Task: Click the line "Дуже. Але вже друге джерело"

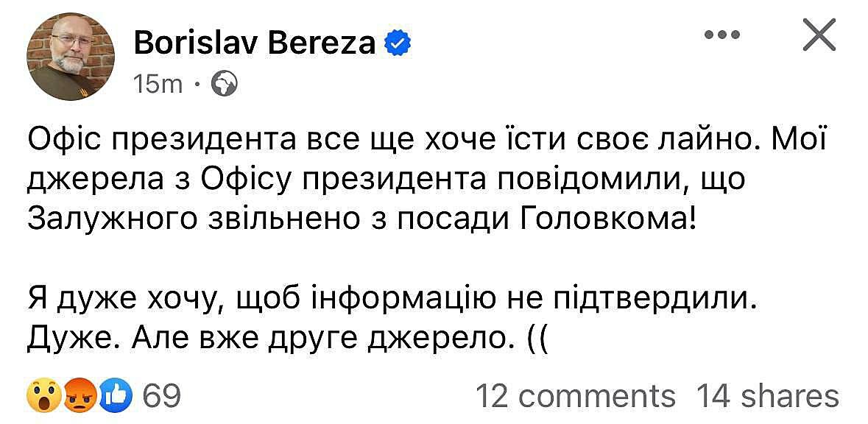Action: [289, 339]
